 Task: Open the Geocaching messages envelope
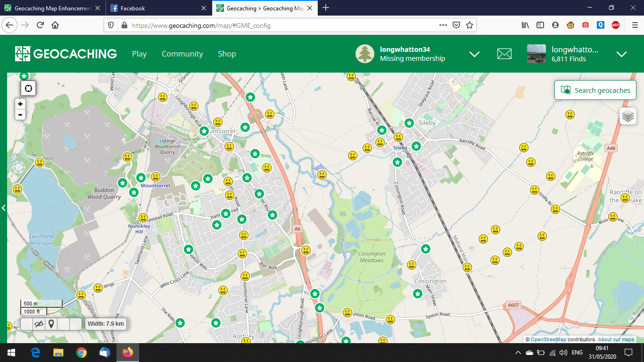pyautogui.click(x=504, y=54)
